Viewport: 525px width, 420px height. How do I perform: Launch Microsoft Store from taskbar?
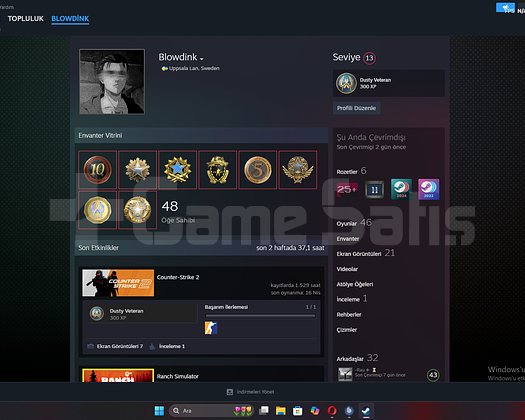click(297, 411)
